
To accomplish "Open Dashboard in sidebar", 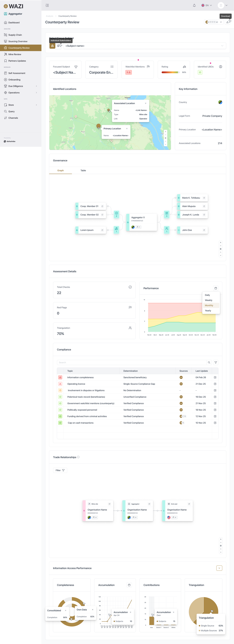I will coord(20,23).
